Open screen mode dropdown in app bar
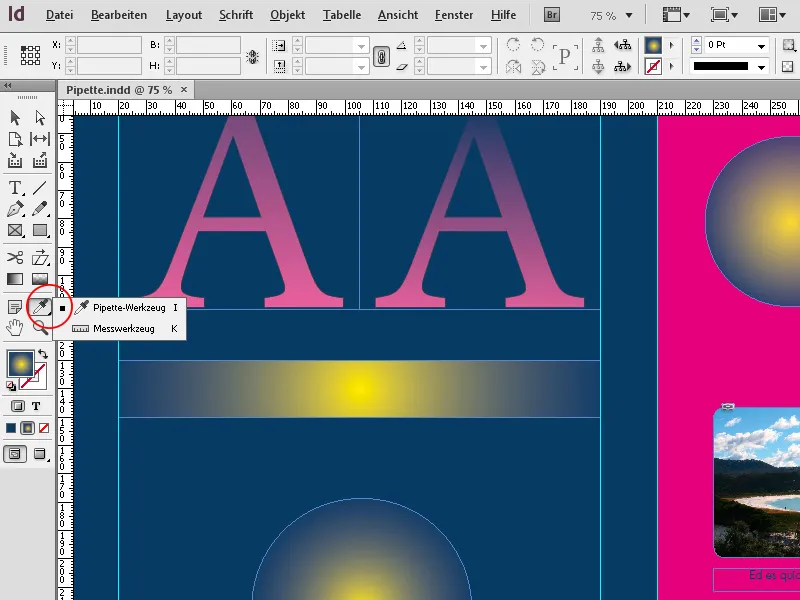The height and width of the screenshot is (600, 800). (724, 15)
